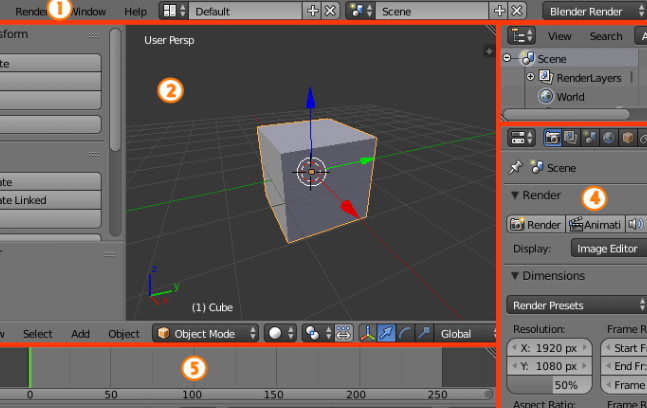Open the Render Presets dropdown
Image resolution: width=647 pixels, height=408 pixels.
(576, 305)
